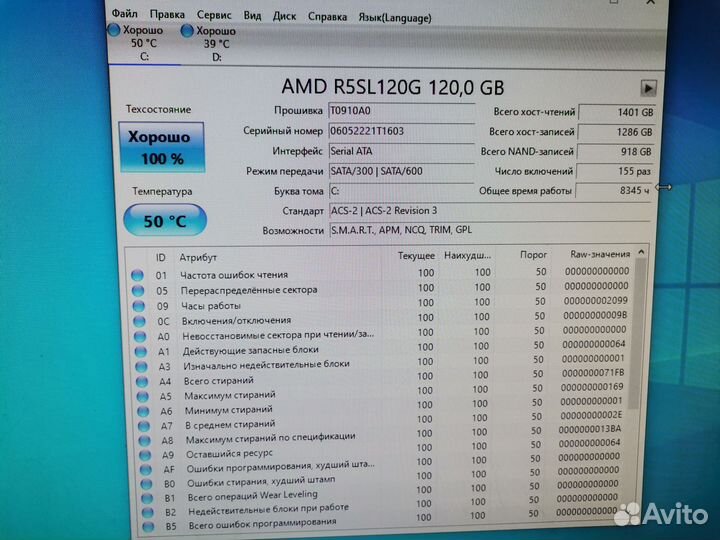Image resolution: width=720 pixels, height=540 pixels.
Task: Click the NAND writes value 918 GB
Action: coord(615,152)
